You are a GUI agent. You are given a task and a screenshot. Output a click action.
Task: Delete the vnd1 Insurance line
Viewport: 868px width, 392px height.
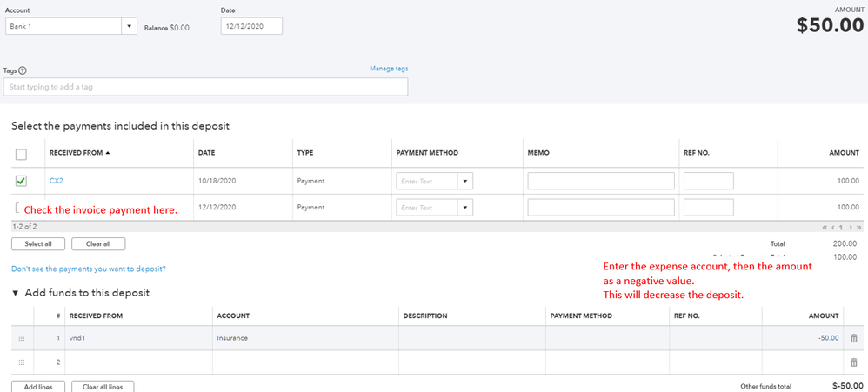pyautogui.click(x=853, y=338)
